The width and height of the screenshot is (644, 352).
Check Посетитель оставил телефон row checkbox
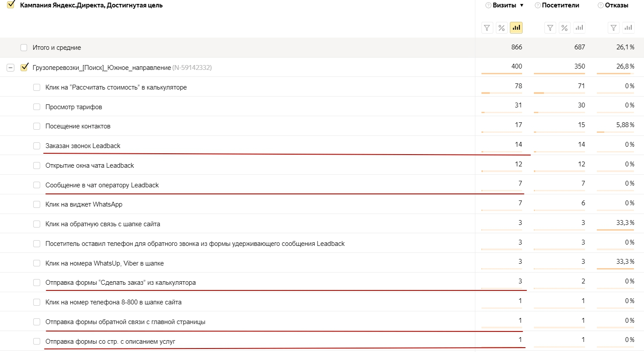coord(37,244)
